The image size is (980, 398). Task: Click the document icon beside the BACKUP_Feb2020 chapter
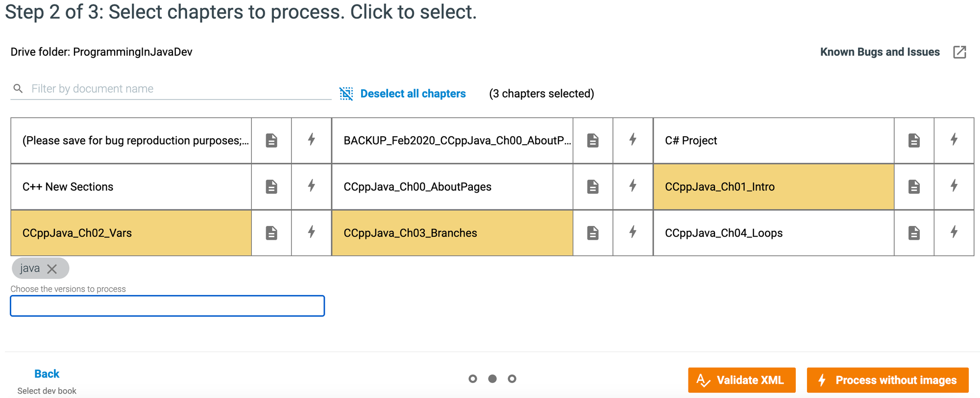point(592,140)
